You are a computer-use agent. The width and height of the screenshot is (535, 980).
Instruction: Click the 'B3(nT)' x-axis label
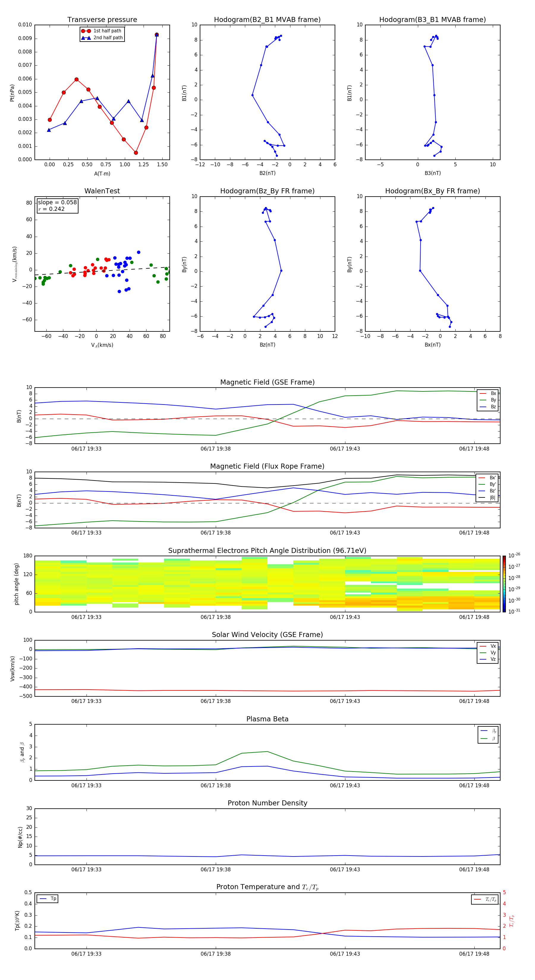pyautogui.click(x=432, y=173)
